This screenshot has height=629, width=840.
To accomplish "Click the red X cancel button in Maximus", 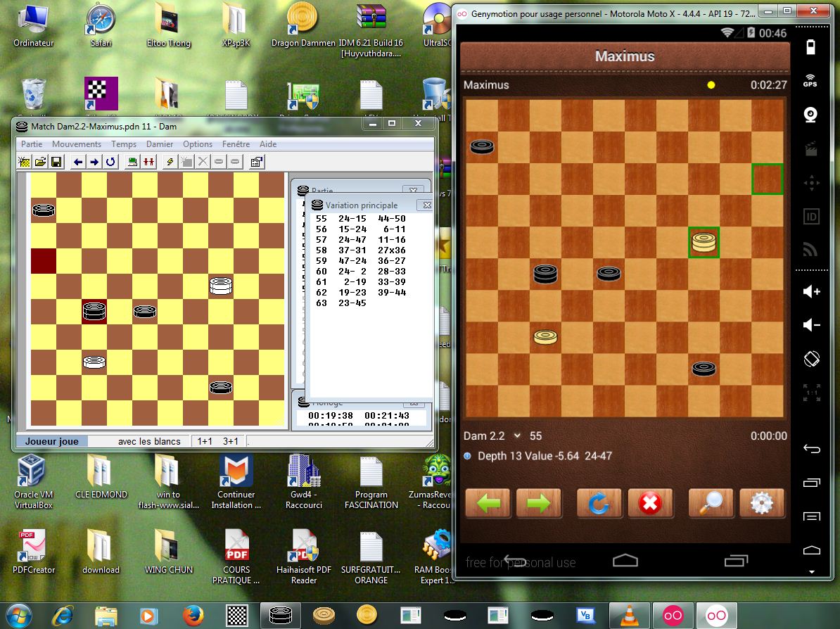I will coord(650,503).
